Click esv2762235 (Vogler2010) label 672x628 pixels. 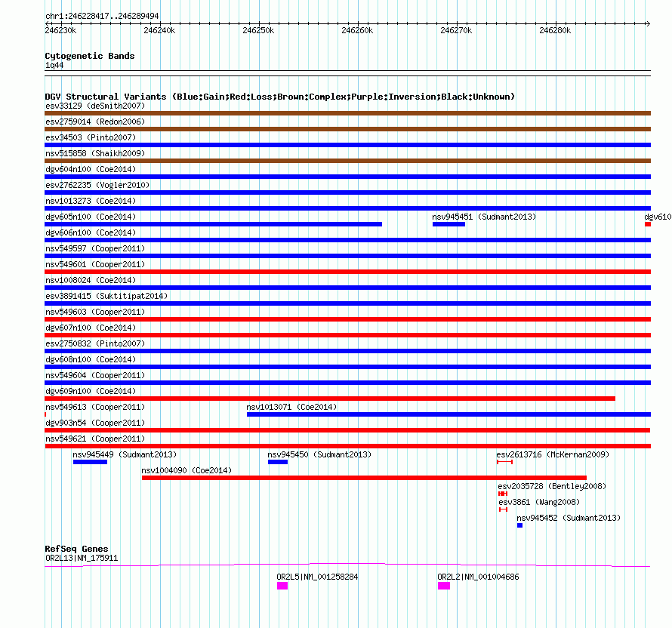coord(97,185)
